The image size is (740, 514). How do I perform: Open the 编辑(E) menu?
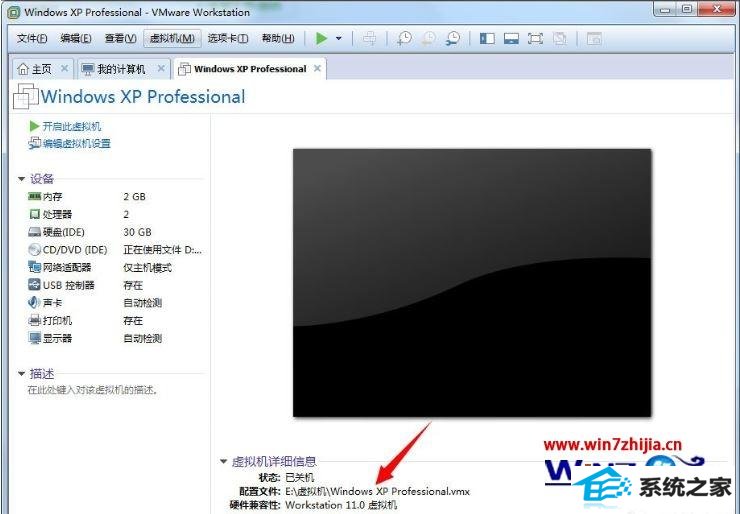click(x=76, y=38)
